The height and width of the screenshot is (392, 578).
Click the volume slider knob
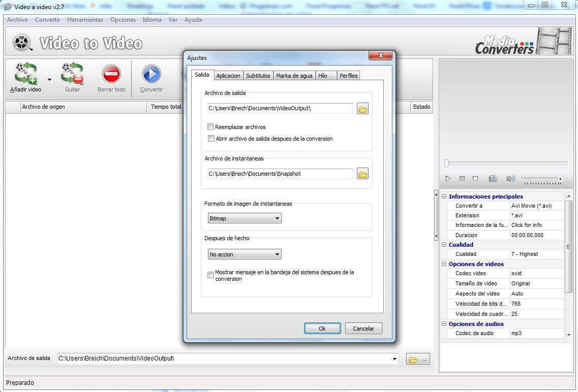[560, 179]
